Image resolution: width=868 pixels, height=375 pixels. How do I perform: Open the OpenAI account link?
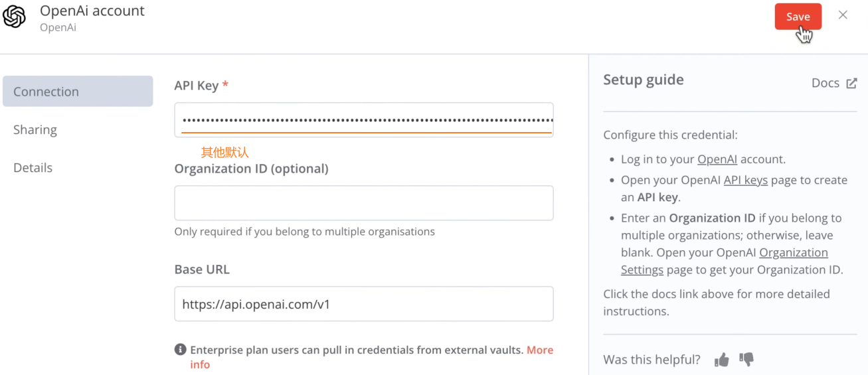click(x=716, y=159)
